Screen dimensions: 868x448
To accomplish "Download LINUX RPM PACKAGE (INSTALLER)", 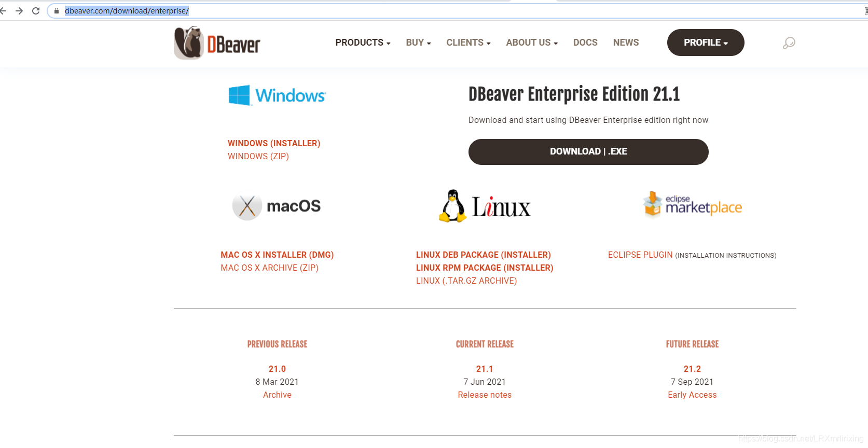I will 485,268.
